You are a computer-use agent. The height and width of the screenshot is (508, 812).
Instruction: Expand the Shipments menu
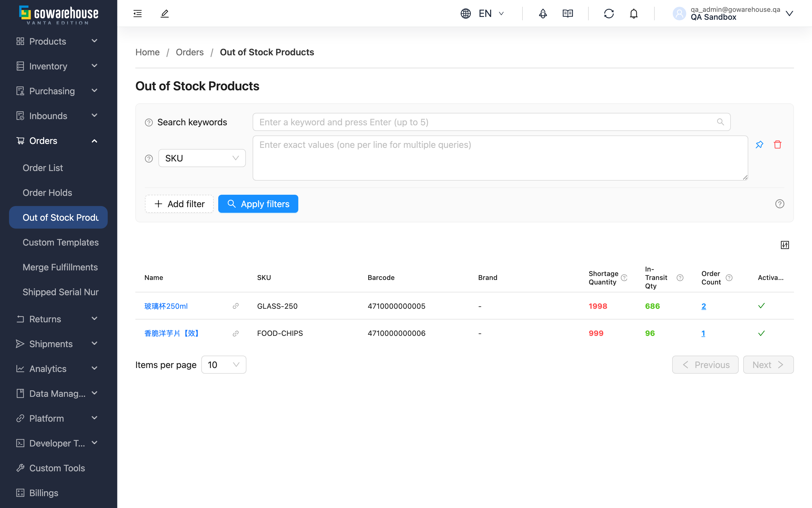[x=59, y=344]
